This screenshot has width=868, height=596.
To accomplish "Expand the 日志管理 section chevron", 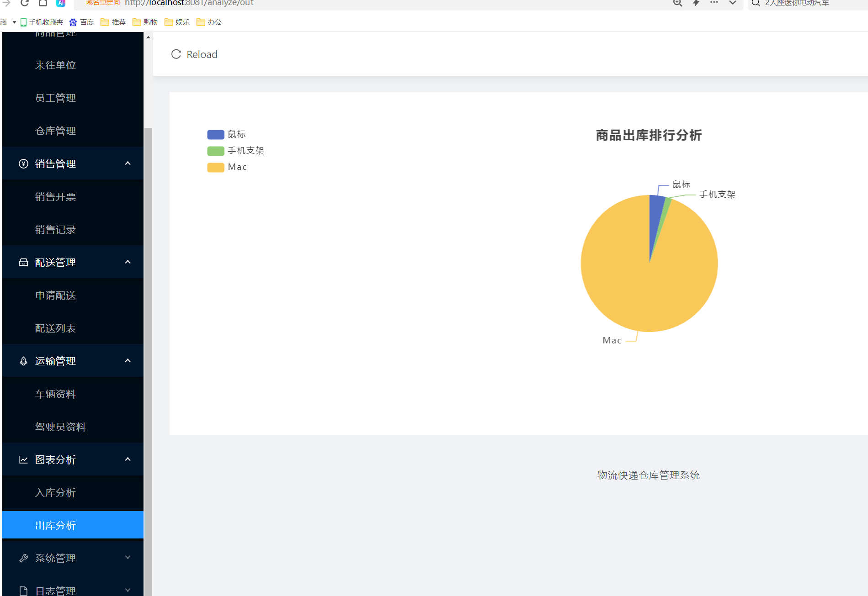I will [x=128, y=589].
